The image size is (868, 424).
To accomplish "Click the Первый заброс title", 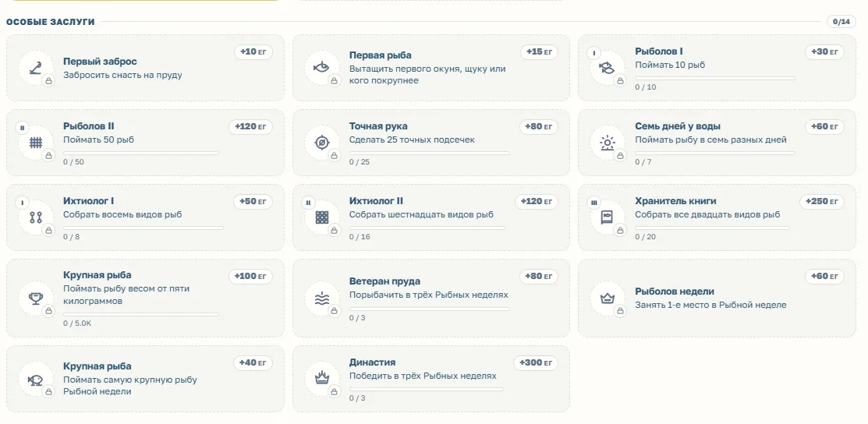I will (x=100, y=62).
